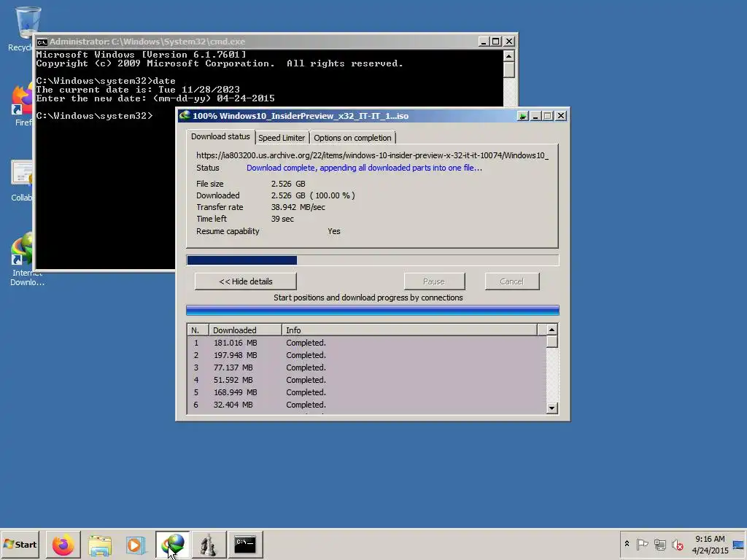Select the Collab desktop icon
The height and width of the screenshot is (560, 747).
[x=22, y=181]
